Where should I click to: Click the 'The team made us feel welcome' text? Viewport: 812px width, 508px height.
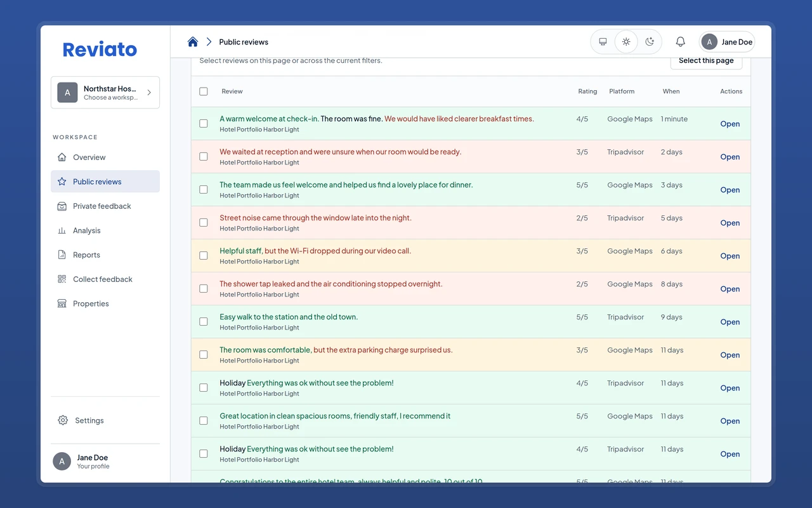346,185
